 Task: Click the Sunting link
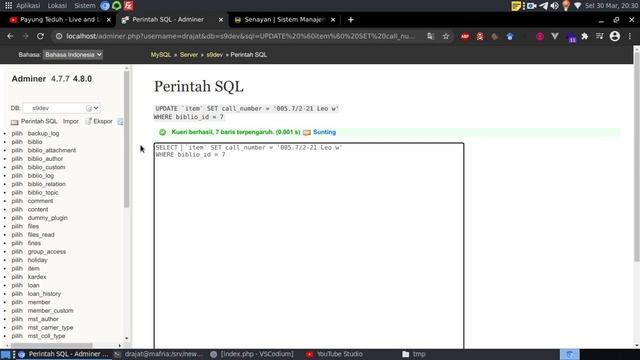[x=324, y=132]
